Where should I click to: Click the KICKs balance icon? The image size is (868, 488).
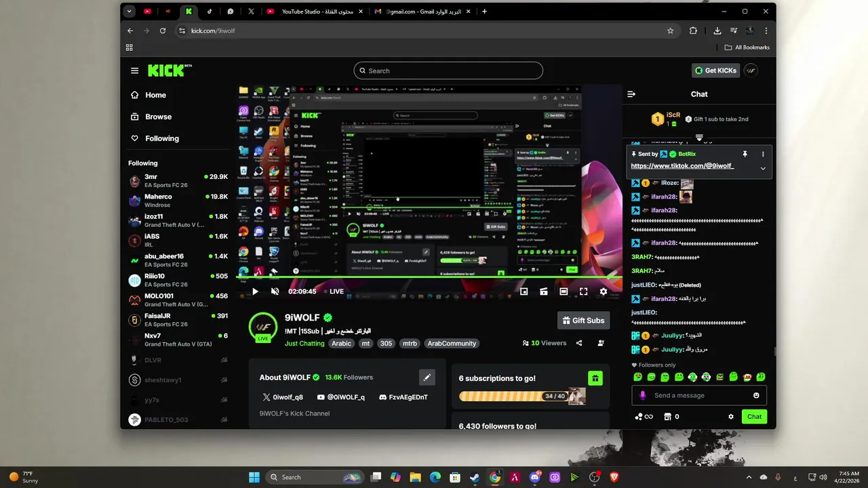[x=644, y=417]
